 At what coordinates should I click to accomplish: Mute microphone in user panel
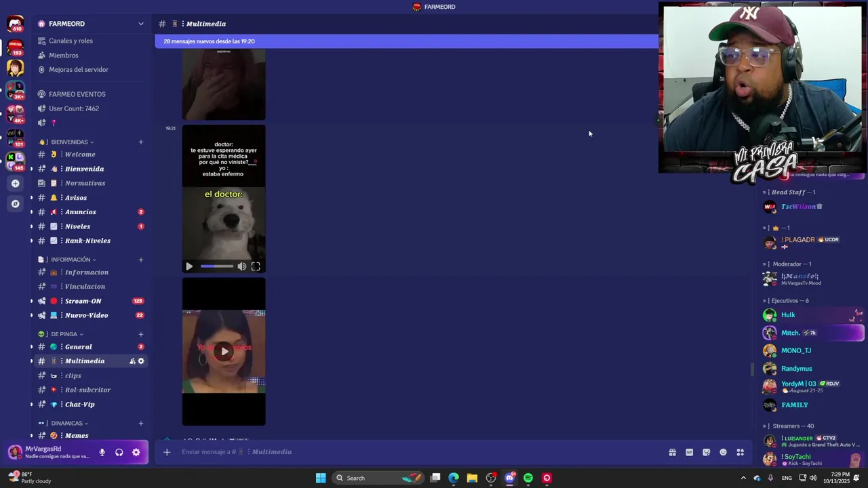[x=102, y=452]
